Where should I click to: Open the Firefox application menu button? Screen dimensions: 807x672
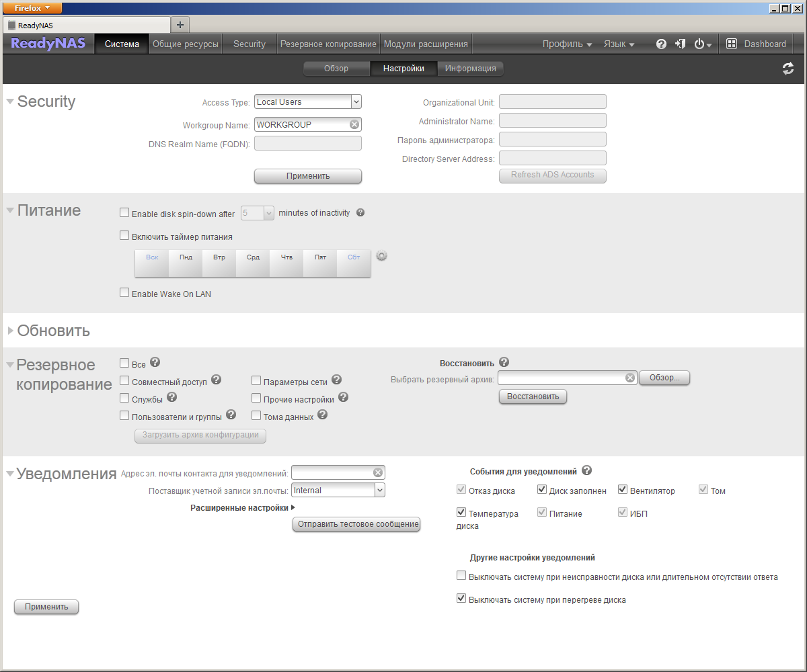tap(33, 8)
